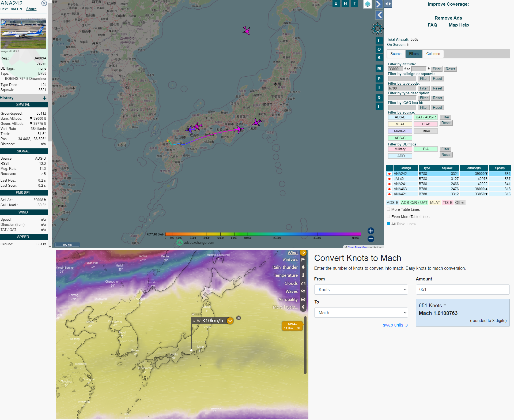This screenshot has height=420, width=514.
Task: Toggle the Mode-S source filter
Action: [400, 131]
